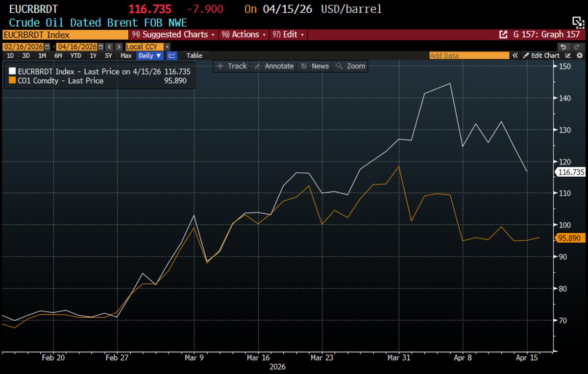Open the Edit dropdown menu

(288, 35)
